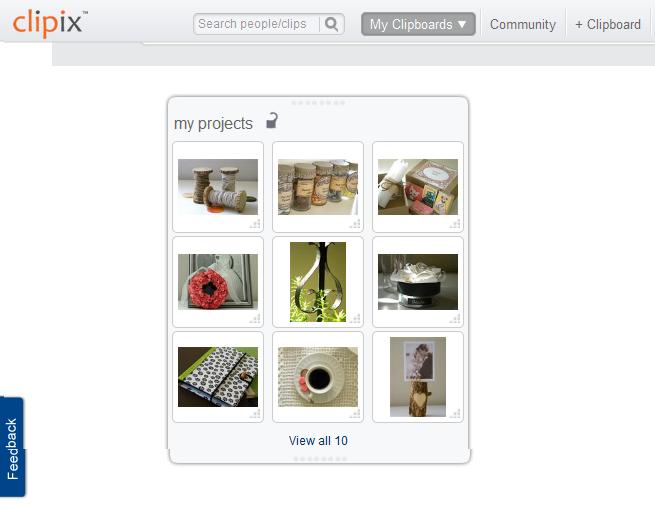Open the View all 10 link
Viewport: 655px width, 511px height.
click(318, 440)
